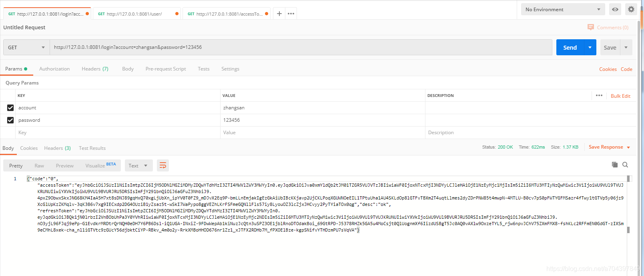Click the Save button
The width and height of the screenshot is (644, 276).
pos(610,47)
